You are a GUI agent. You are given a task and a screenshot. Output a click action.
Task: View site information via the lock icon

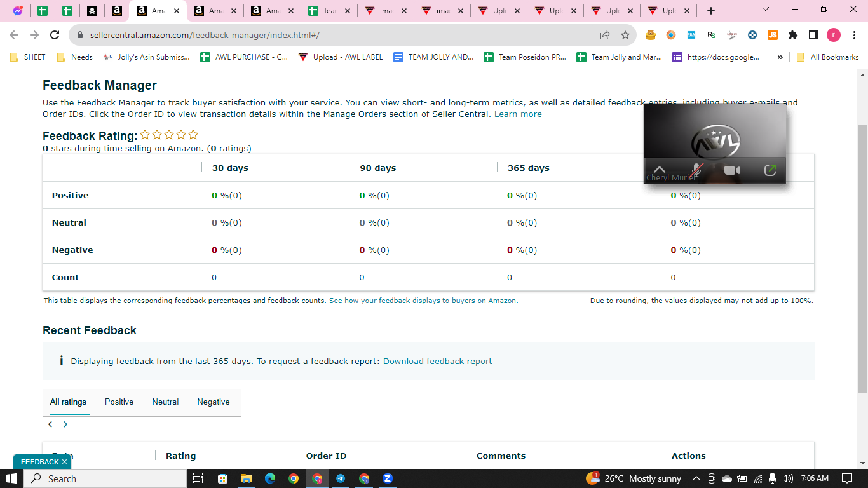point(80,36)
